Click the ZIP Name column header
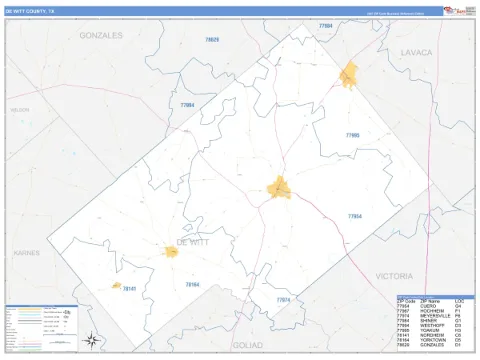Viewport: 480px width, 360px height. point(430,301)
